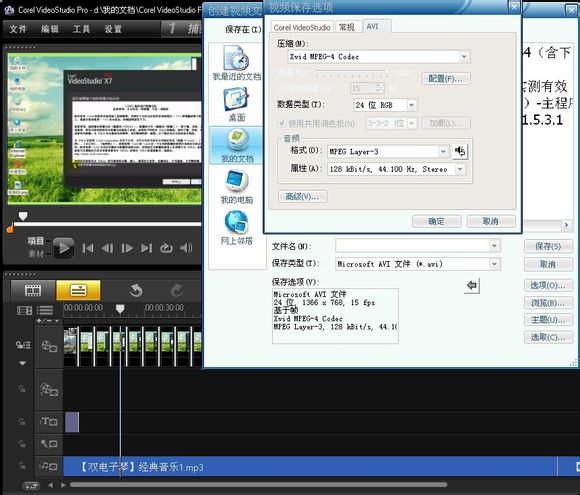Expand the audio attributes dropdown

460,169
